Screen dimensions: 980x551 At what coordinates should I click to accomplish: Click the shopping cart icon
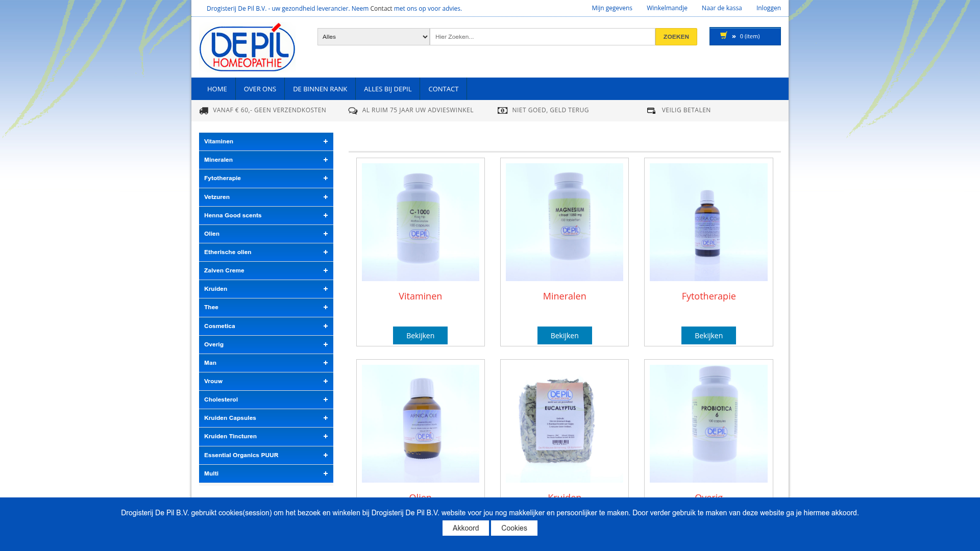coord(723,36)
